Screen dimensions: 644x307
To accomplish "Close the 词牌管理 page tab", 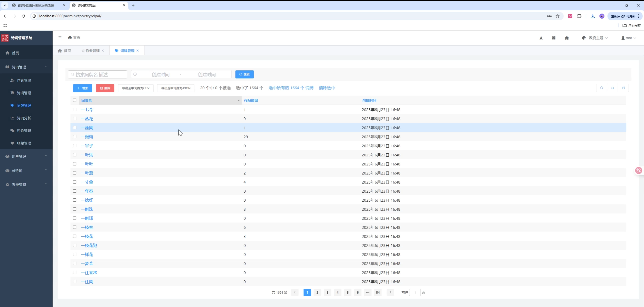I will (138, 51).
